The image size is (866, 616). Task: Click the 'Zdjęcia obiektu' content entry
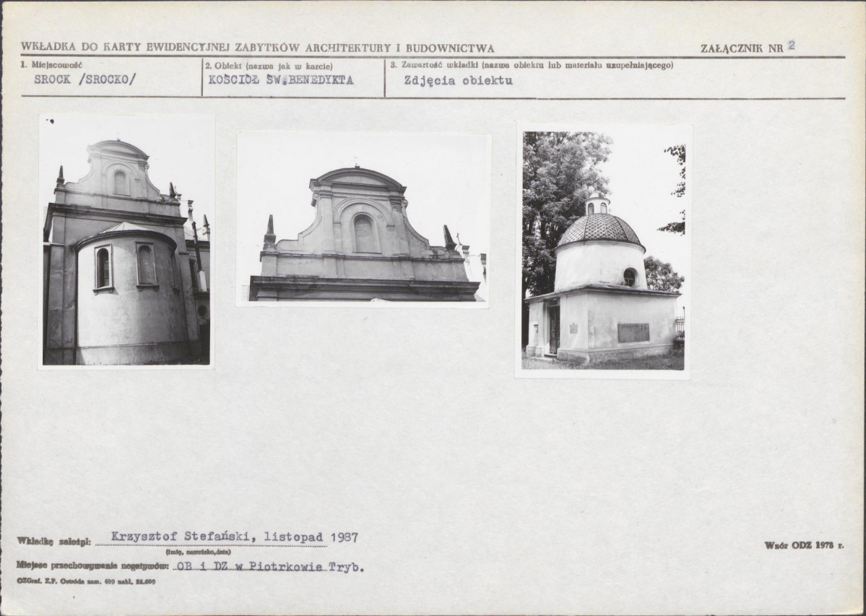pos(458,81)
